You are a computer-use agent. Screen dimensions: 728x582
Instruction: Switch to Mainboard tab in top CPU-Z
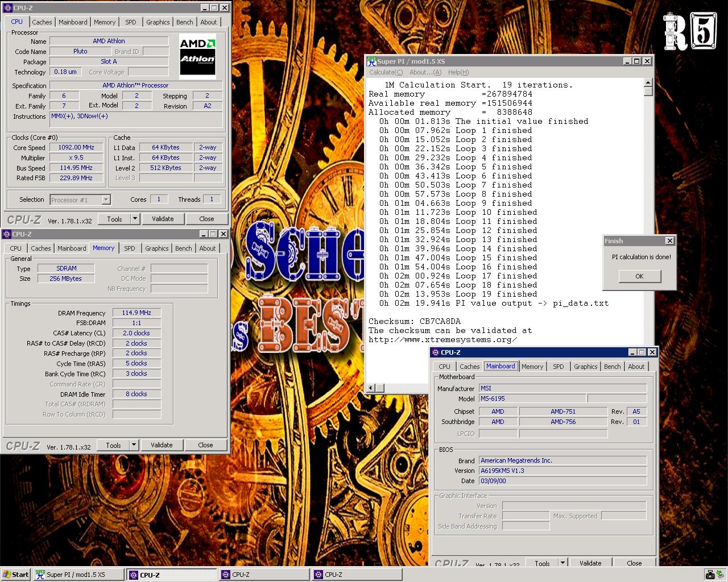click(x=73, y=22)
